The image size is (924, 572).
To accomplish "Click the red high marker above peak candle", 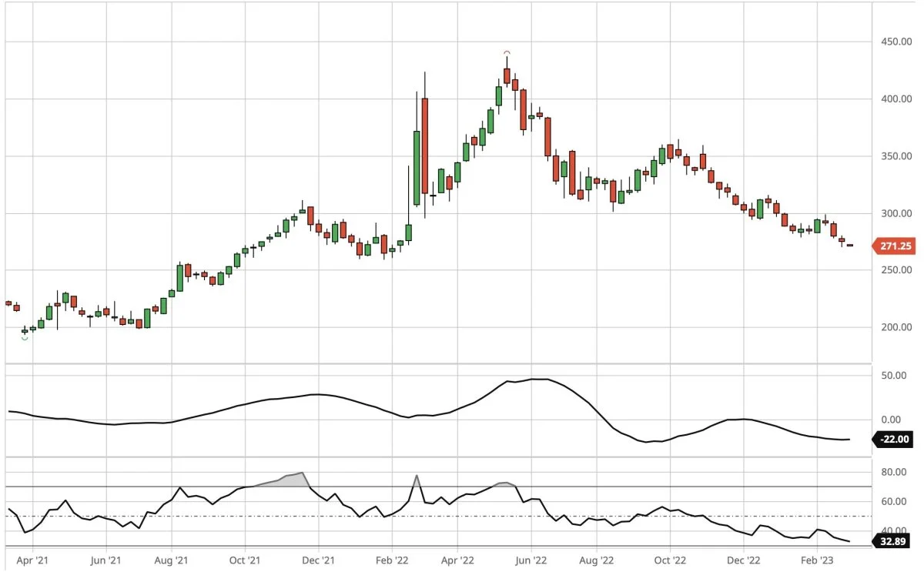I will coord(507,52).
